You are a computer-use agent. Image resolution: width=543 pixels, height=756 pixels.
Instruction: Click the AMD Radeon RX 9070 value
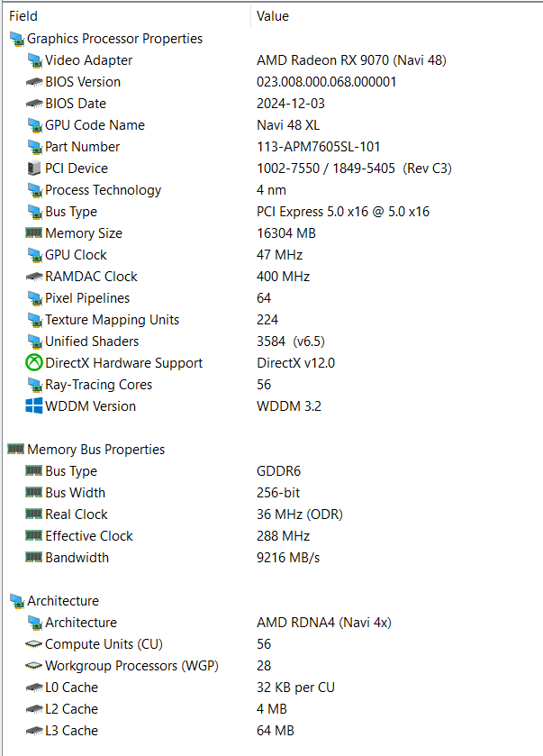(351, 60)
